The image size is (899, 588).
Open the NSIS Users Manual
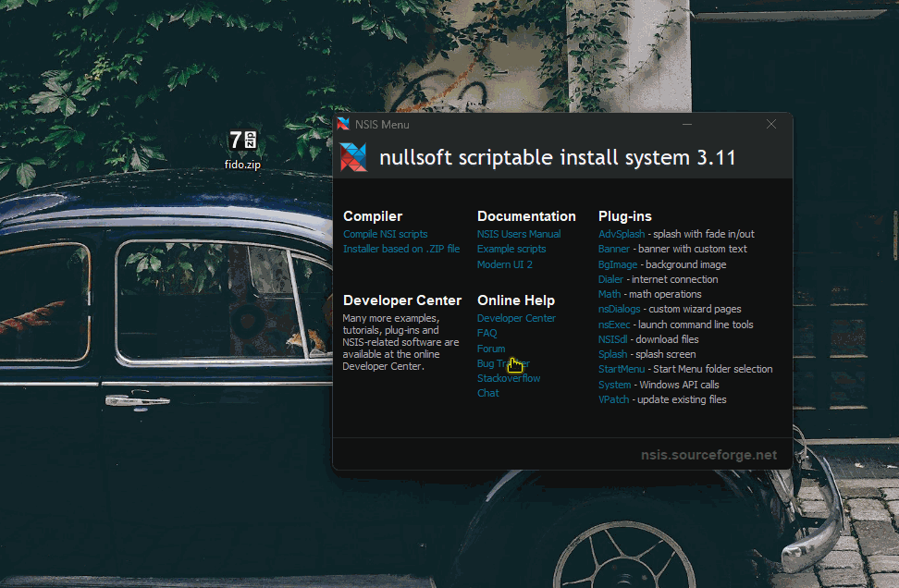(519, 234)
